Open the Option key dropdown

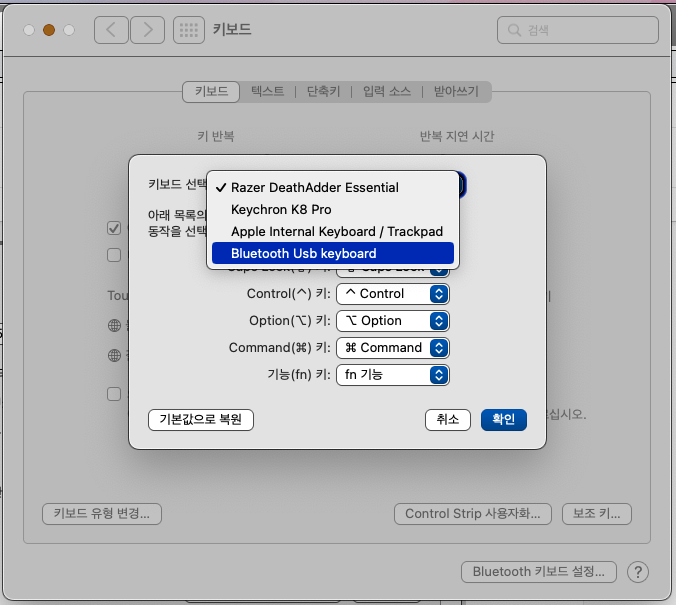tap(393, 321)
